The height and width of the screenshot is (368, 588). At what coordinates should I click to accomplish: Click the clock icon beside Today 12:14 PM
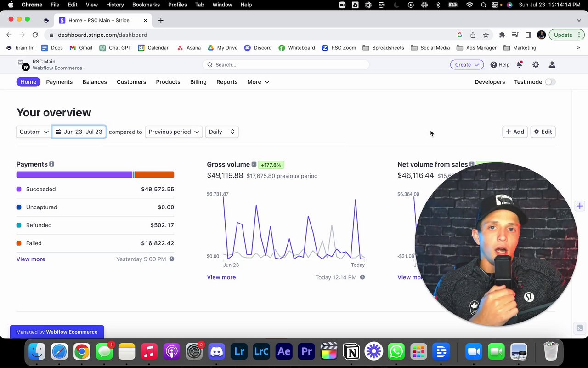362,277
